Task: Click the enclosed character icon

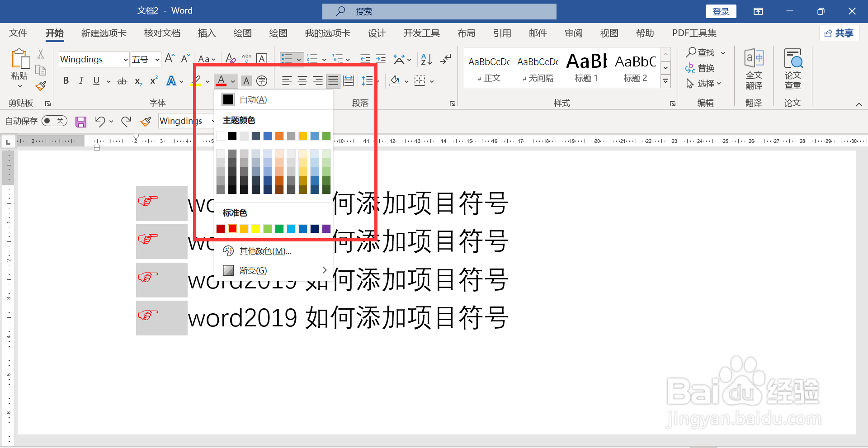Action: 262,81
